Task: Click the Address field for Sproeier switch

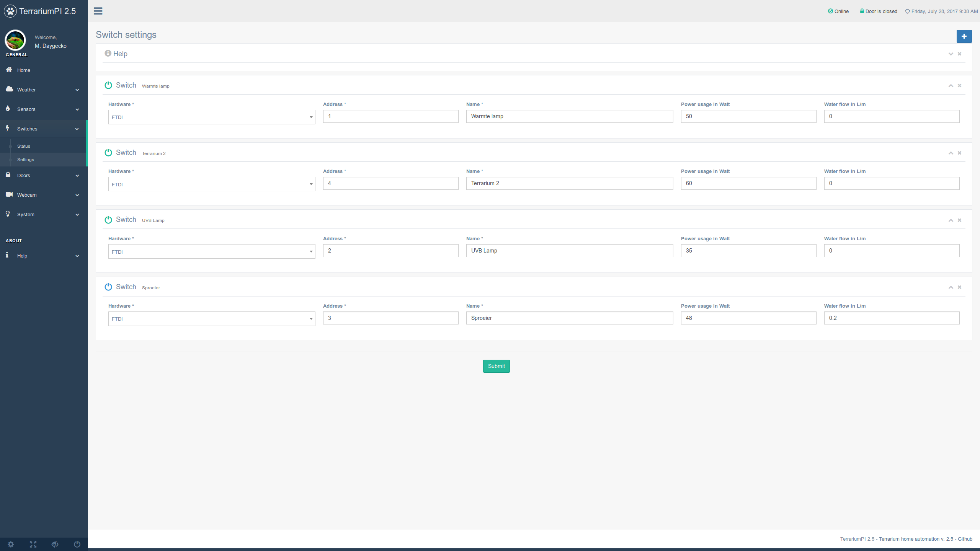Action: point(390,318)
